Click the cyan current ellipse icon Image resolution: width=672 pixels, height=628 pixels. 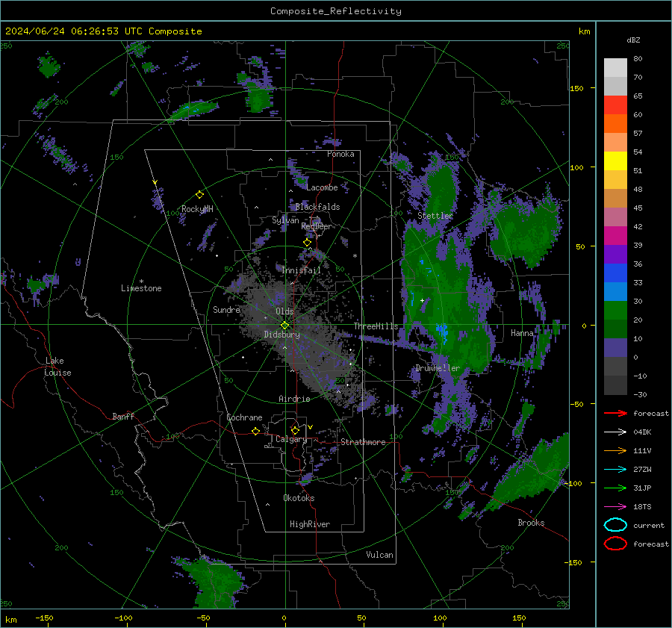click(615, 525)
